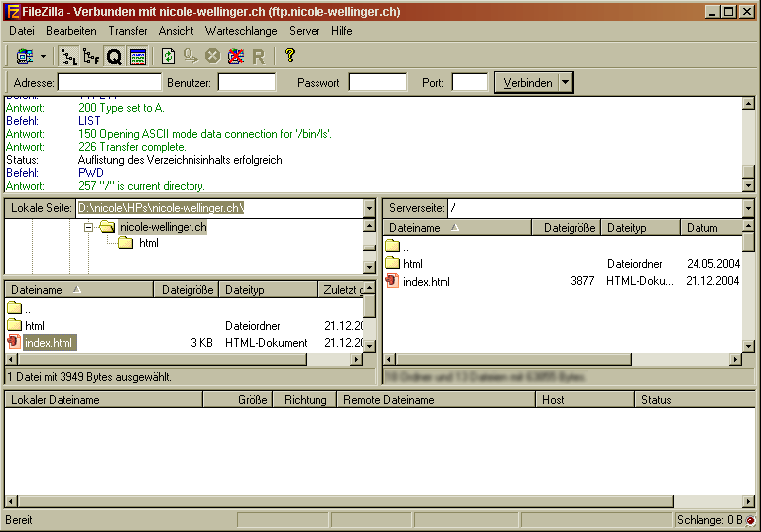The width and height of the screenshot is (761, 532).
Task: Click the html folder in local tree
Action: pyautogui.click(x=148, y=243)
